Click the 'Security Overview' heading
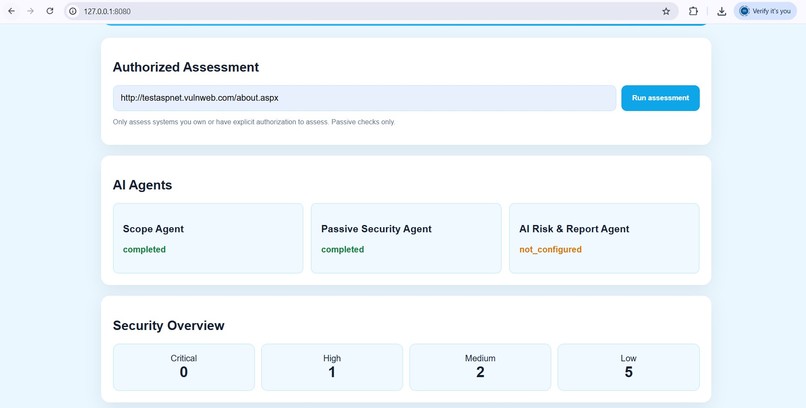 169,325
